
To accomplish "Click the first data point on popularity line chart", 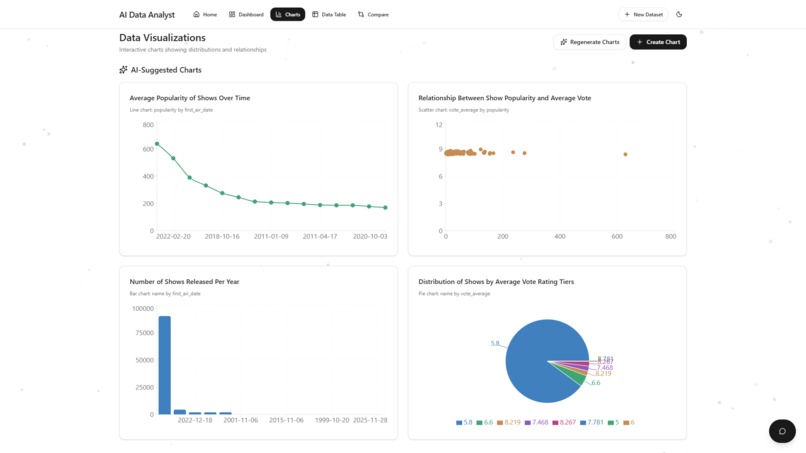I will [157, 144].
